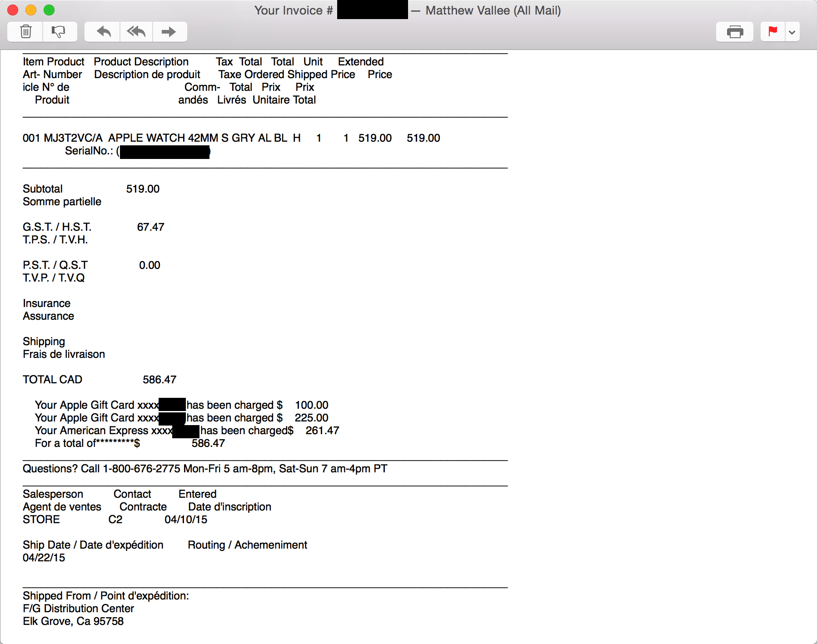Click the Elk Grove, Ca 95758 address
The width and height of the screenshot is (817, 644).
pos(73,621)
